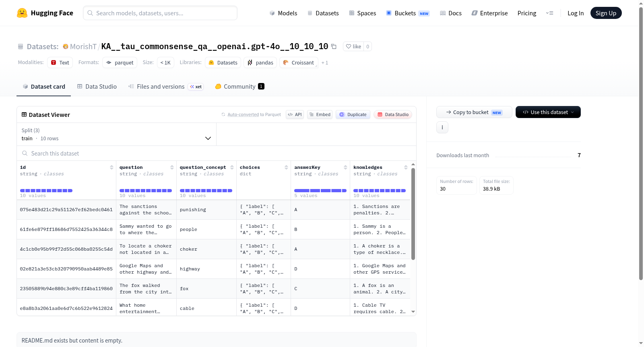Sort by the id column arrows
Screen dimensions: 644x347
click(x=111, y=167)
